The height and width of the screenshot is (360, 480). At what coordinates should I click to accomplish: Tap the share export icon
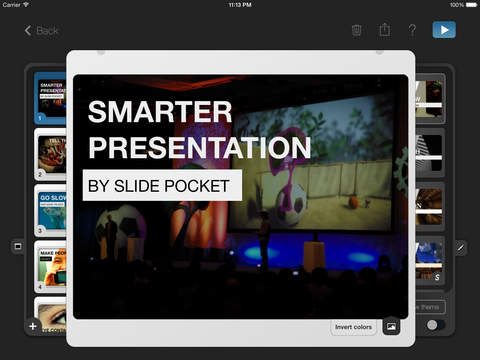pyautogui.click(x=385, y=30)
